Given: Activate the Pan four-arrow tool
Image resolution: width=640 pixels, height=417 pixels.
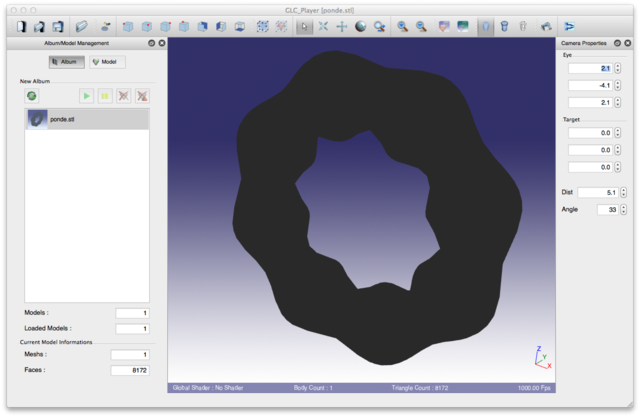Looking at the screenshot, I should pyautogui.click(x=342, y=27).
